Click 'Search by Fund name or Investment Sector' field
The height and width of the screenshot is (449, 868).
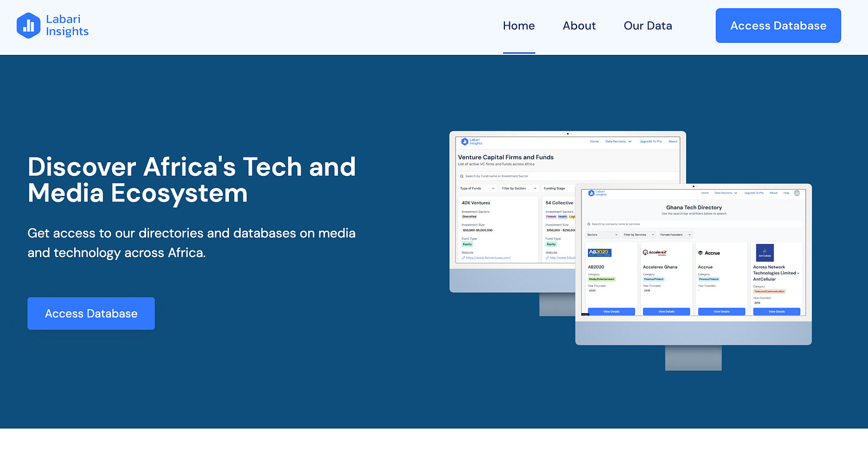coord(569,176)
